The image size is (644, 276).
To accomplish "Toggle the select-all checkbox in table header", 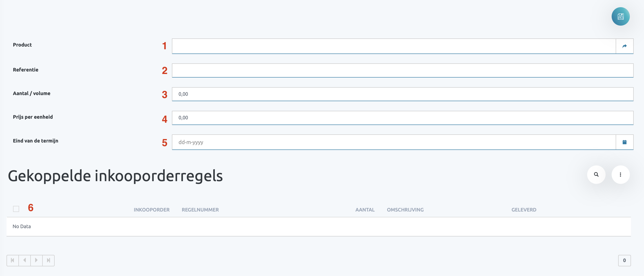I will pyautogui.click(x=16, y=209).
